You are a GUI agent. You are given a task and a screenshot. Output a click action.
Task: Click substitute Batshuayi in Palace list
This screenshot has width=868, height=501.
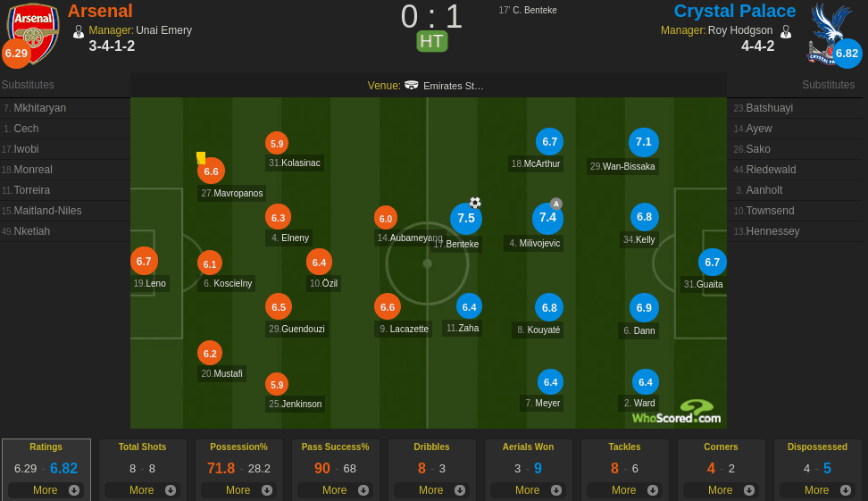(769, 108)
